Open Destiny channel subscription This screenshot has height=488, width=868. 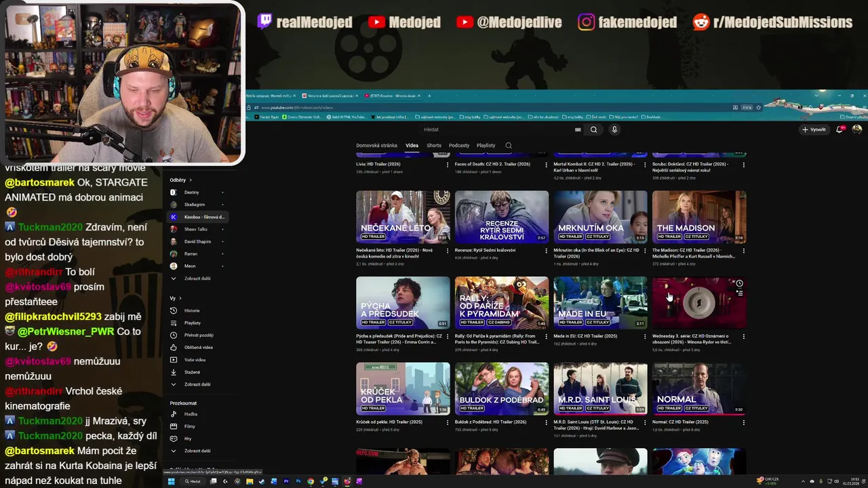197,192
